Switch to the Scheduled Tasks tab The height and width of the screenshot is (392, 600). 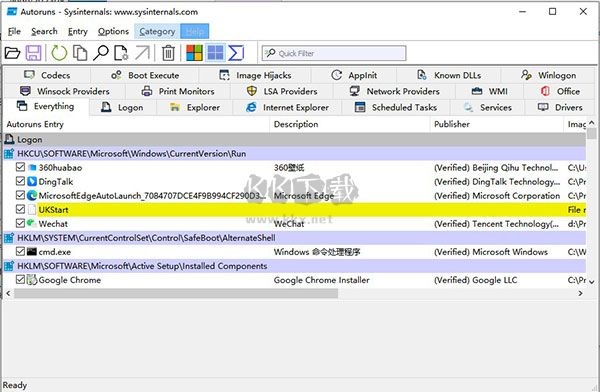(396, 108)
